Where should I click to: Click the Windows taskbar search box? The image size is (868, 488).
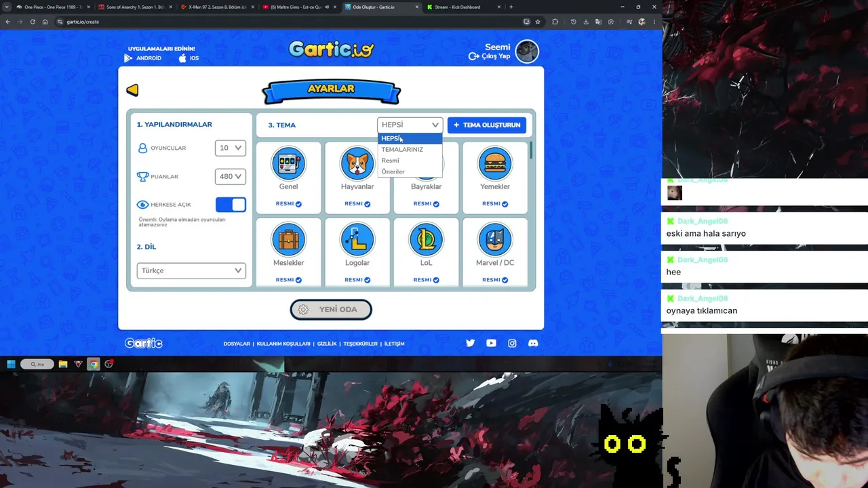tap(37, 364)
